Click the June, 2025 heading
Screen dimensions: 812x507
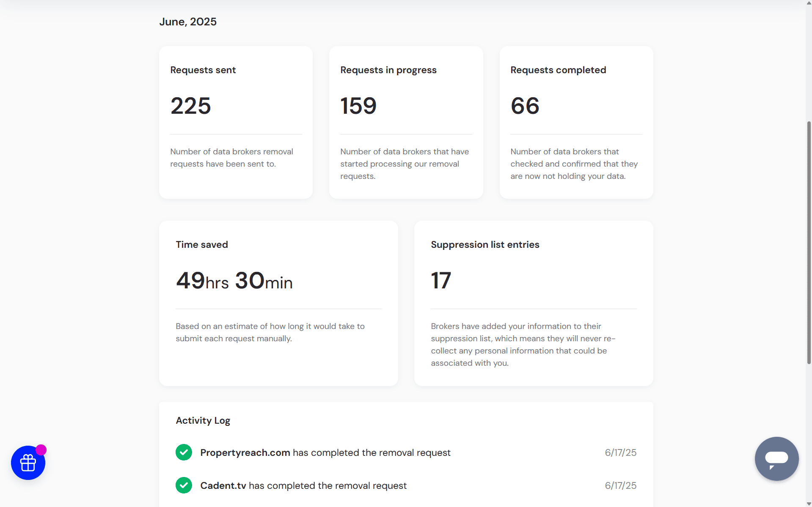pyautogui.click(x=188, y=21)
